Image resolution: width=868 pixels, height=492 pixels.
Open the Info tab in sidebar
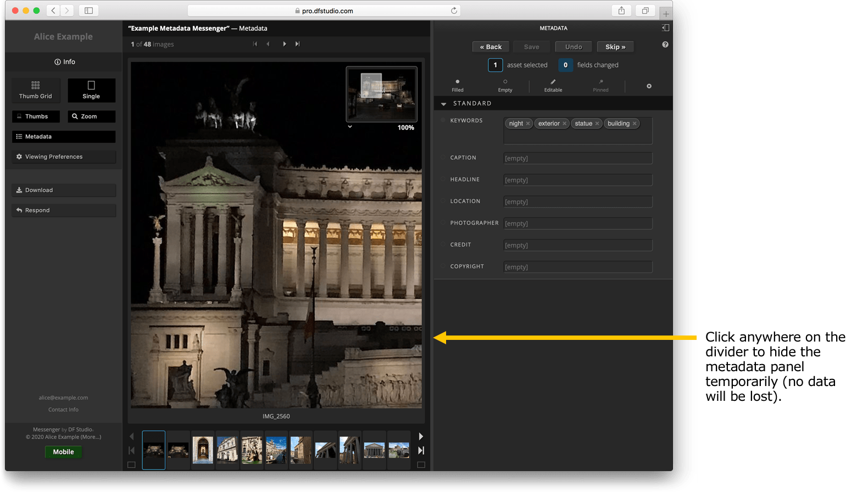pyautogui.click(x=64, y=62)
